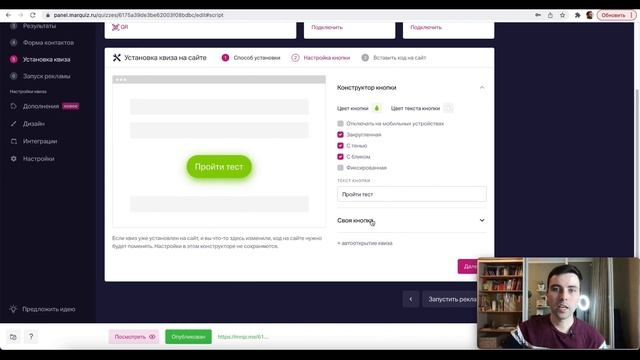Collapse the Конструктор кнопки section
The width and height of the screenshot is (640, 360).
(x=482, y=87)
